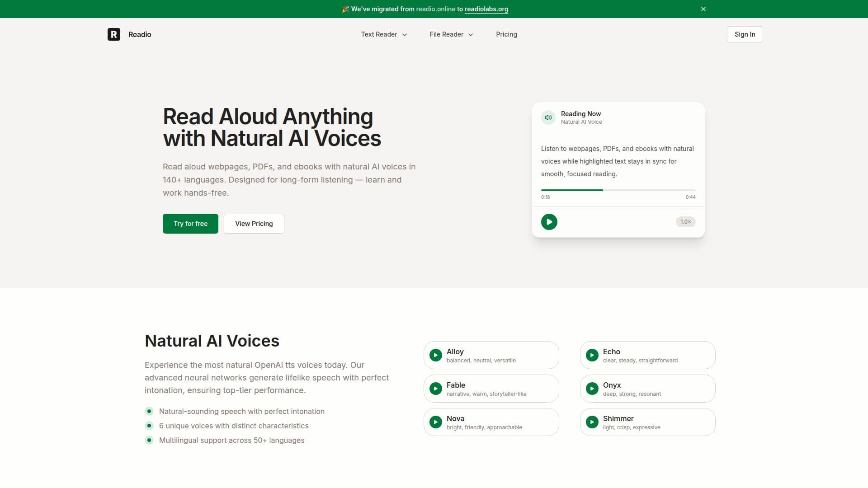
Task: Click 'clear, steady, straightforward' description
Action: pos(640,361)
